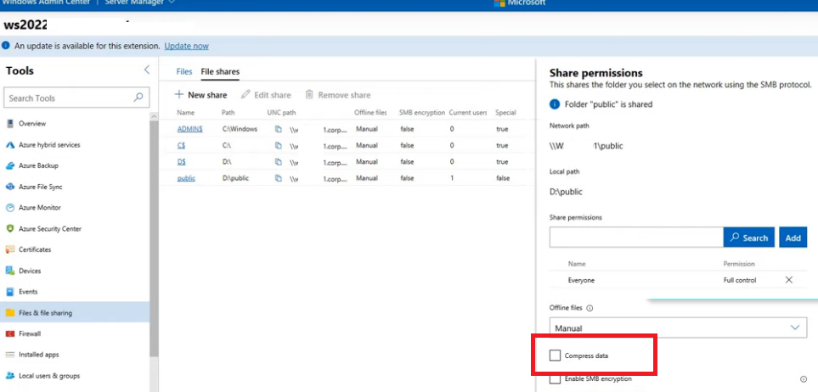
Task: Select the Azure Monitor tool label
Action: 40,208
